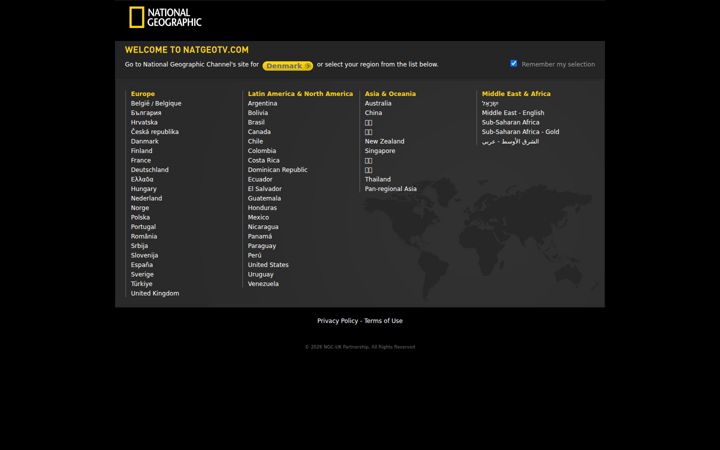Screen dimensions: 720x450
Task: Open Perú link
Action: click(254, 255)
